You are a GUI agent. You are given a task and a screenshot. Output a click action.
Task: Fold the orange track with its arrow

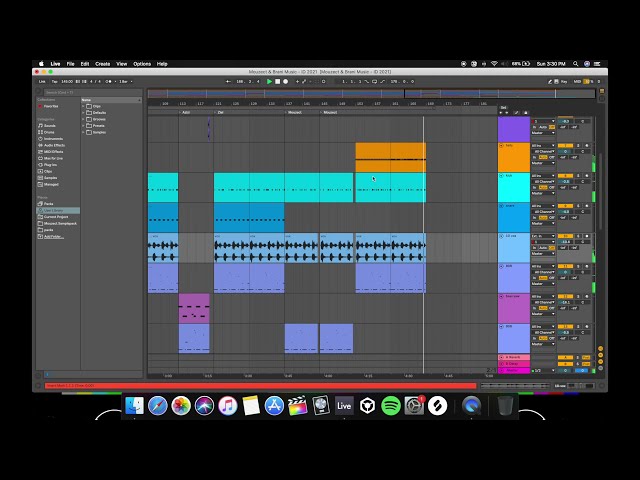point(502,146)
